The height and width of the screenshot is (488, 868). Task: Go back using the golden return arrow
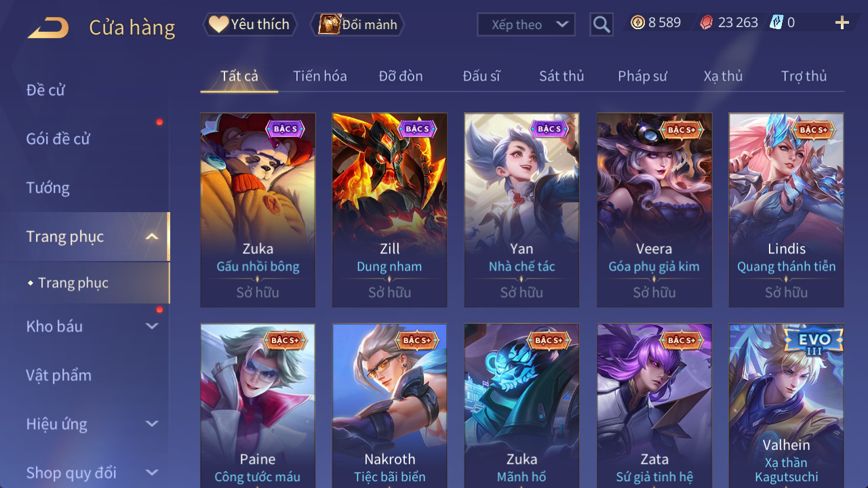48,28
